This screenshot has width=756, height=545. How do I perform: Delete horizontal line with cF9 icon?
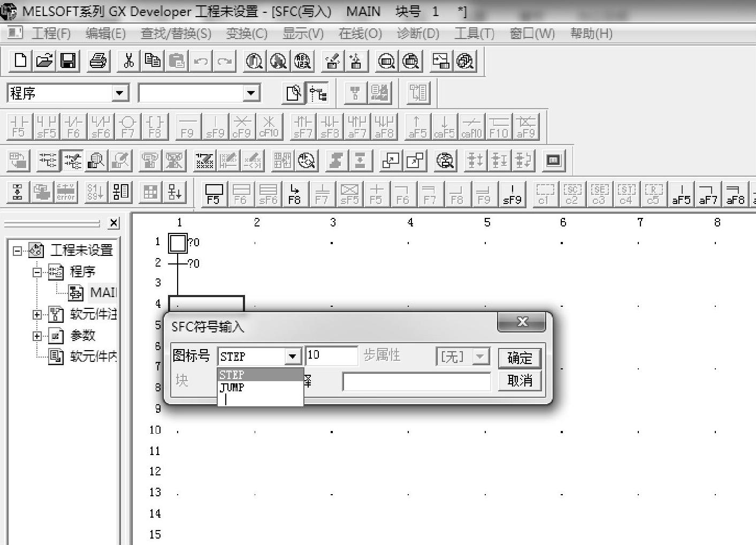tap(241, 126)
